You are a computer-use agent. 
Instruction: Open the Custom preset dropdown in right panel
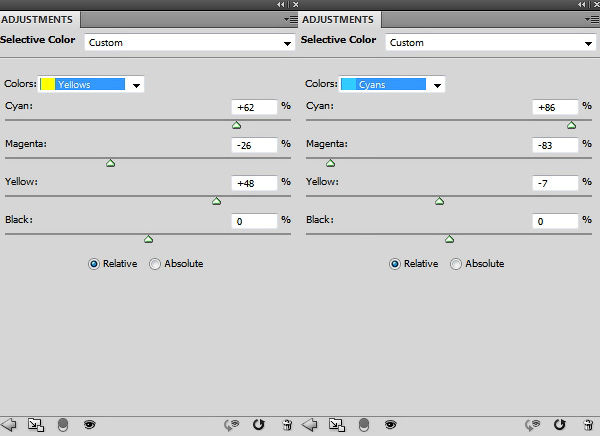(x=491, y=42)
